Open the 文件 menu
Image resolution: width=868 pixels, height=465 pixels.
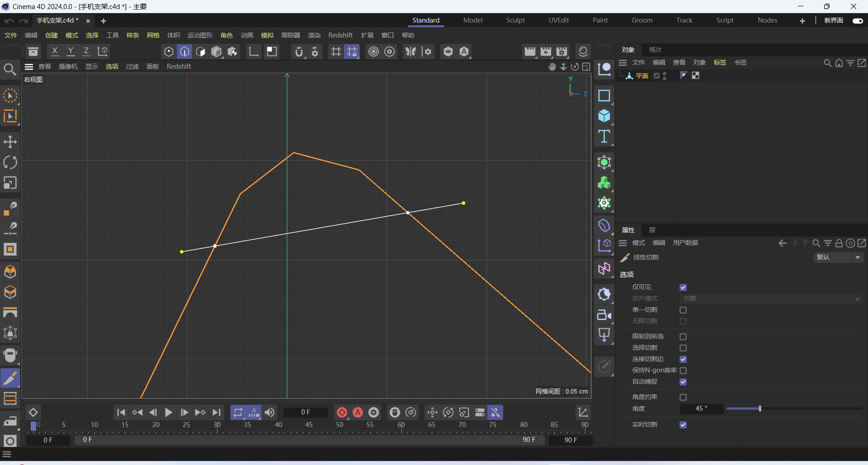coord(11,35)
